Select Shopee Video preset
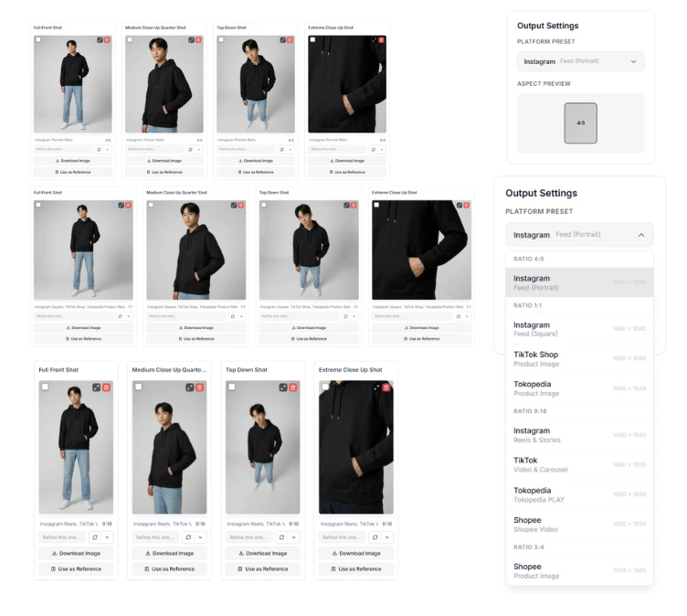687x616 pixels. (579, 525)
